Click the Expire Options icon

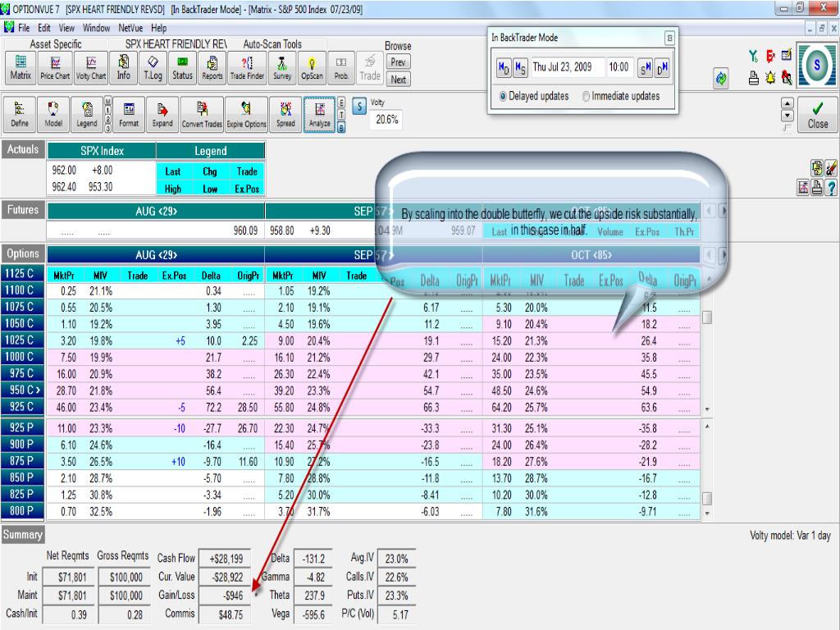(246, 113)
